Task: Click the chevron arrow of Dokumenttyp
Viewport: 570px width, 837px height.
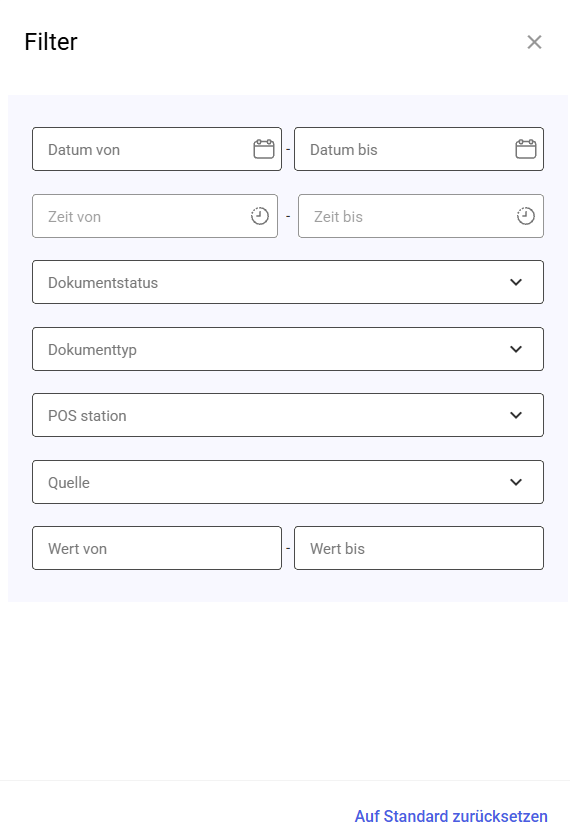Action: pyautogui.click(x=516, y=349)
